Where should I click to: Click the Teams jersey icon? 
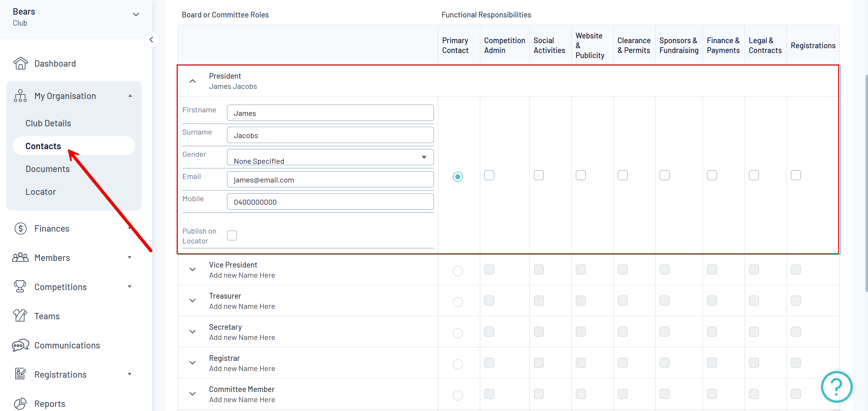(20, 316)
